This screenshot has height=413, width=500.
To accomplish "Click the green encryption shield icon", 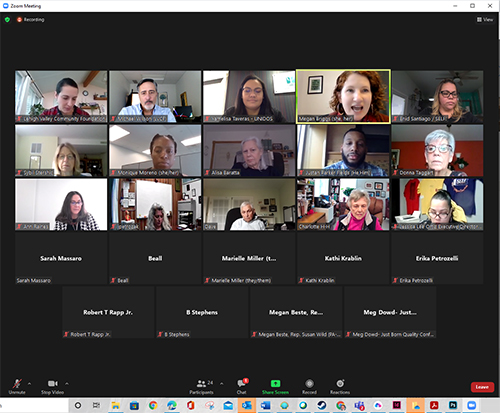I will (7, 20).
